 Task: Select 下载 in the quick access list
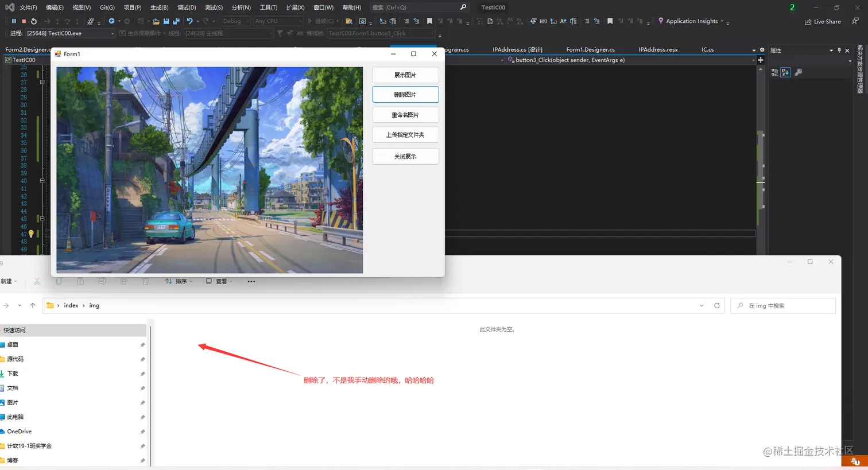[13, 374]
